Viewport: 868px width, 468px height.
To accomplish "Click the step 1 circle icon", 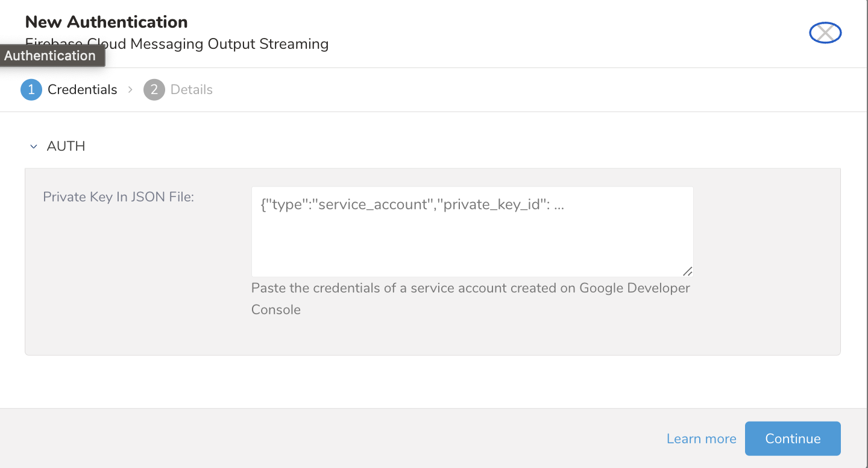I will point(31,90).
